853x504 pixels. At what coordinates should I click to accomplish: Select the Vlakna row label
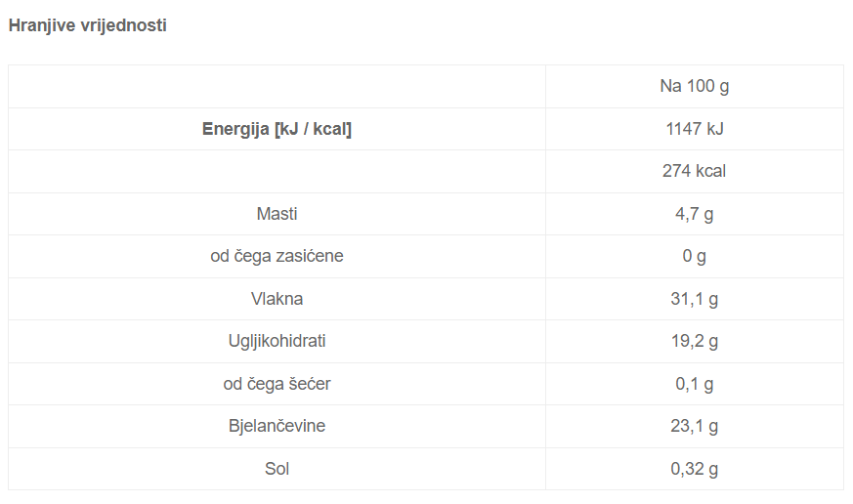pos(277,299)
